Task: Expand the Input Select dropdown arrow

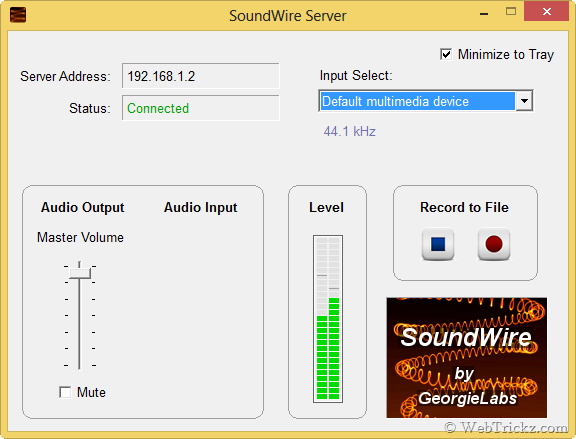Action: (524, 101)
